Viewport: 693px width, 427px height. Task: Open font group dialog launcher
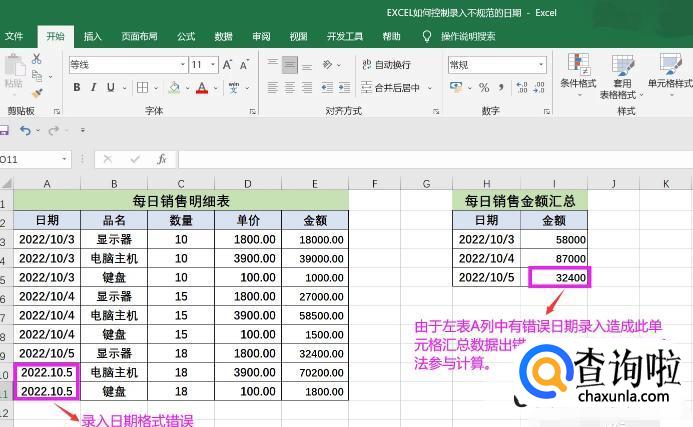[252, 111]
